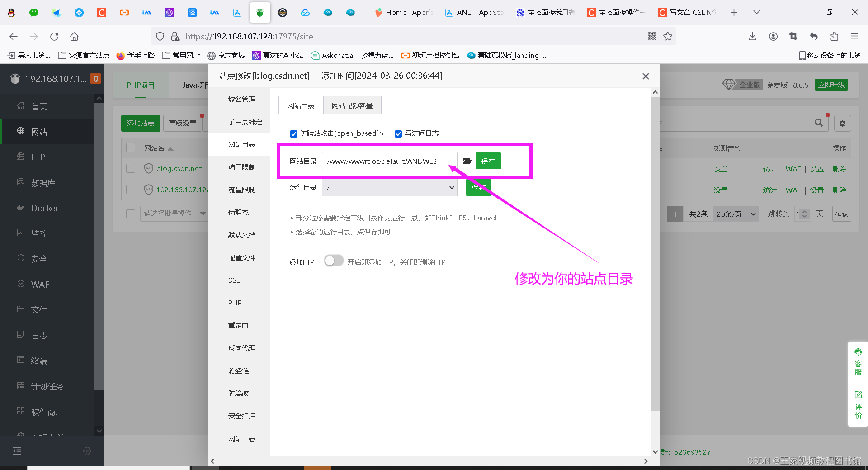This screenshot has height=470, width=868.
Task: Open the Firefox downloads icon
Action: click(x=752, y=37)
